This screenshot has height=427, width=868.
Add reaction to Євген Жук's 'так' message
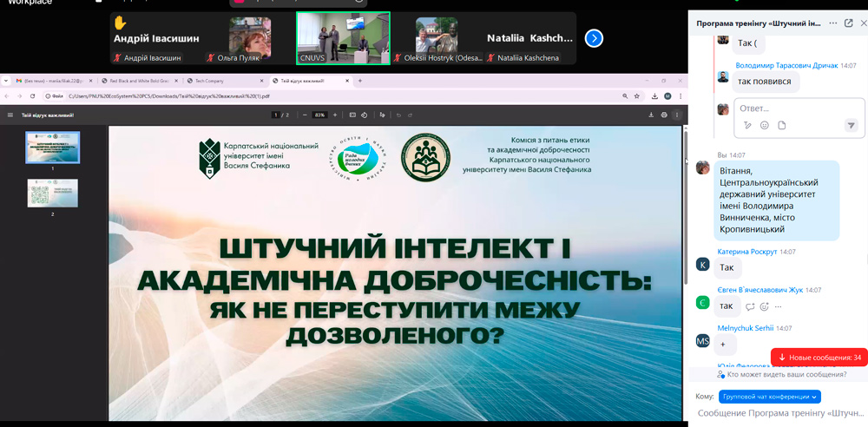[x=765, y=306]
